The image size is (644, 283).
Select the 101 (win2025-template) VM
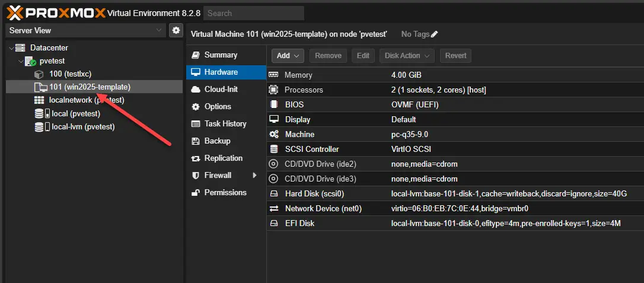tap(90, 87)
